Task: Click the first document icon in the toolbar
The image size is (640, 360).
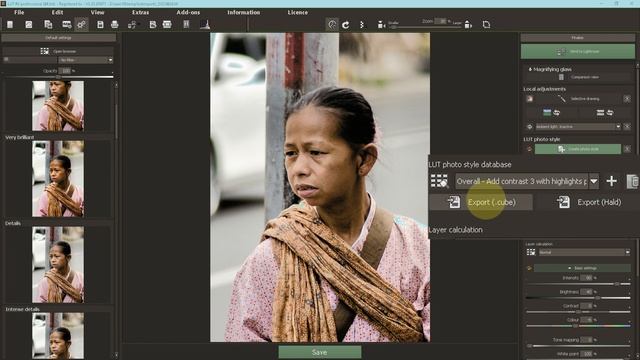Action: 10,24
